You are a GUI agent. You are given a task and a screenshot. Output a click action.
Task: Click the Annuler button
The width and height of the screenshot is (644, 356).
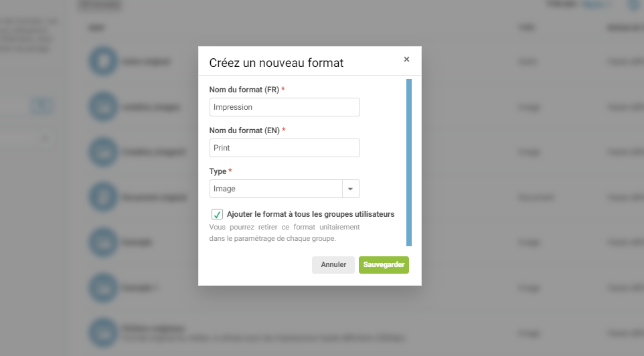333,265
